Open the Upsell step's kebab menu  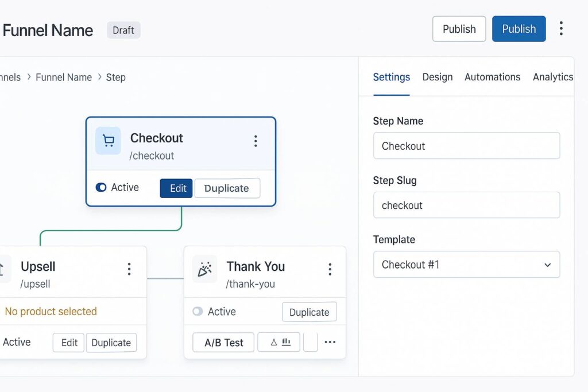pyautogui.click(x=129, y=269)
